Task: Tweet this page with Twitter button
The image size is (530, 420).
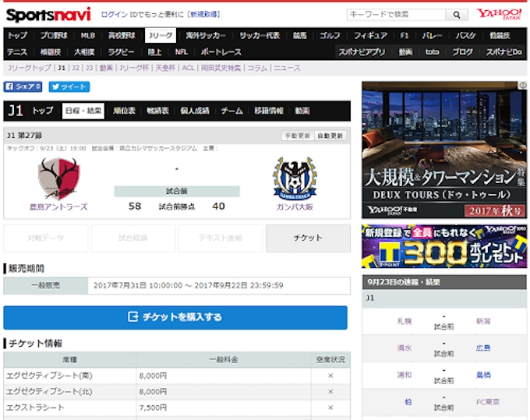Action: pyautogui.click(x=69, y=87)
